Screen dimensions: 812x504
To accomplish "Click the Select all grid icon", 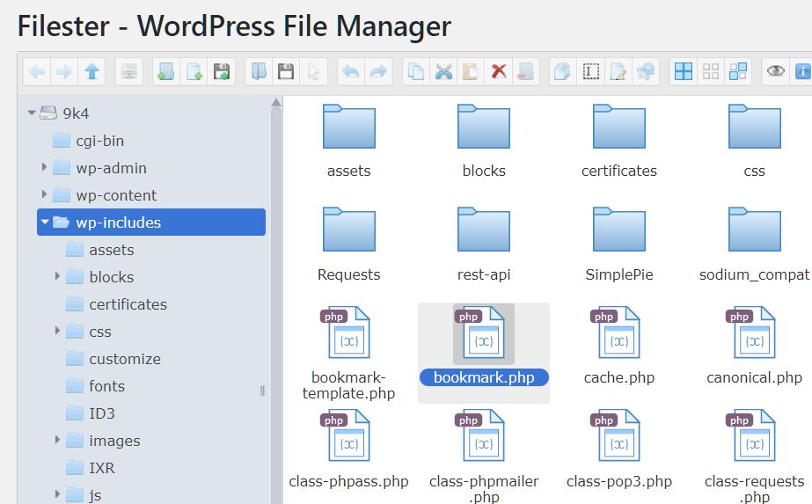I will (x=683, y=71).
